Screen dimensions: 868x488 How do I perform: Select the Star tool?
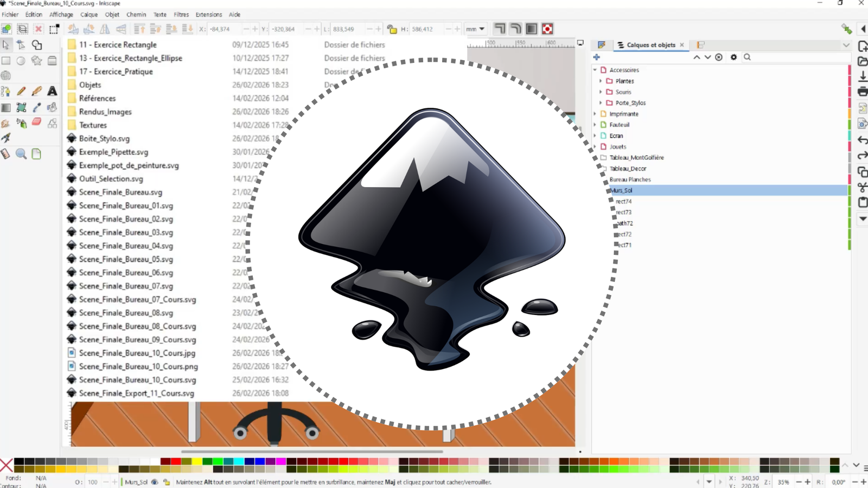37,60
